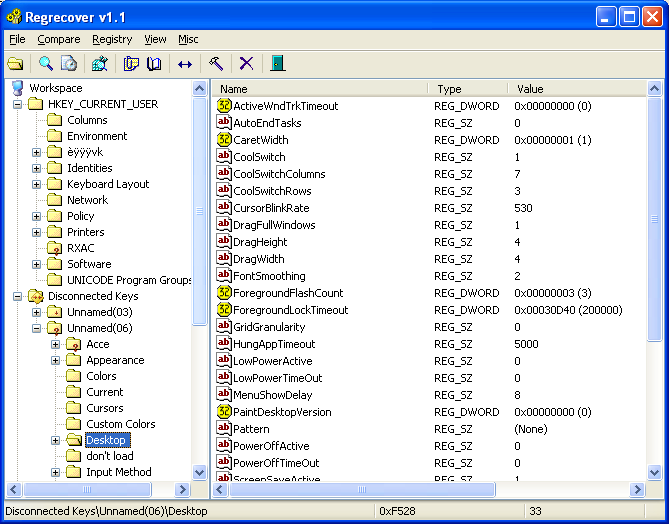Click the RXAC damaged folder icon
Image resolution: width=669 pixels, height=524 pixels.
click(x=55, y=248)
